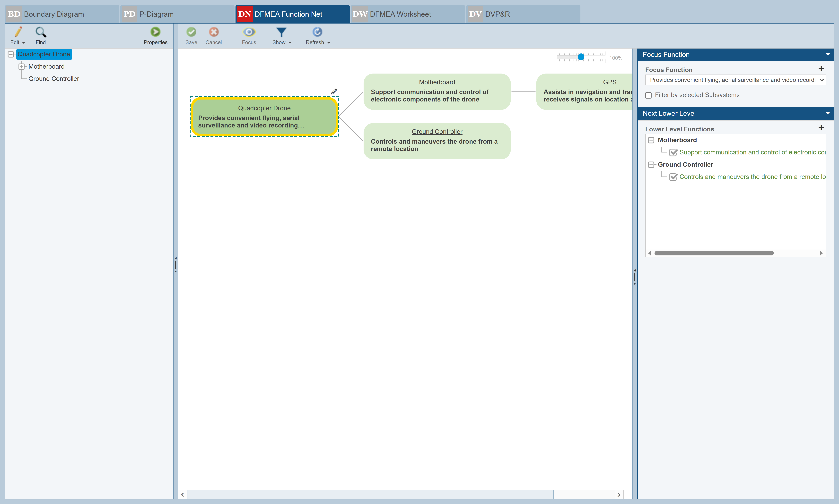Uncheck Support communication and control function
Image resolution: width=839 pixels, height=504 pixels.
click(x=673, y=152)
